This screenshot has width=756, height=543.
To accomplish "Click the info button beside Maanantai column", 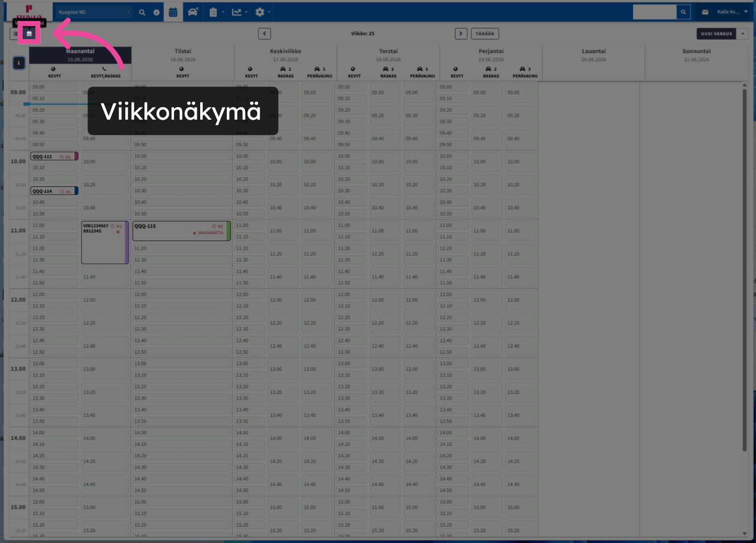I will coord(19,63).
